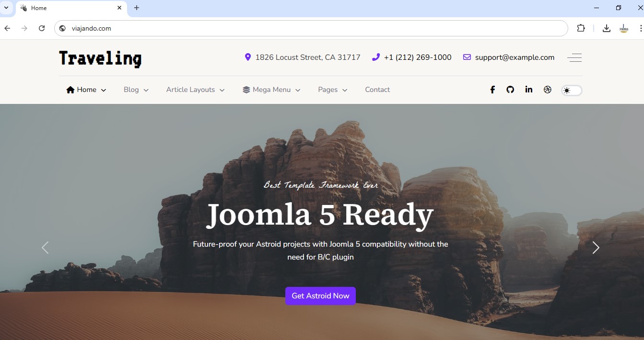Click the browser Extensions puzzle icon
The image size is (644, 340).
click(581, 28)
